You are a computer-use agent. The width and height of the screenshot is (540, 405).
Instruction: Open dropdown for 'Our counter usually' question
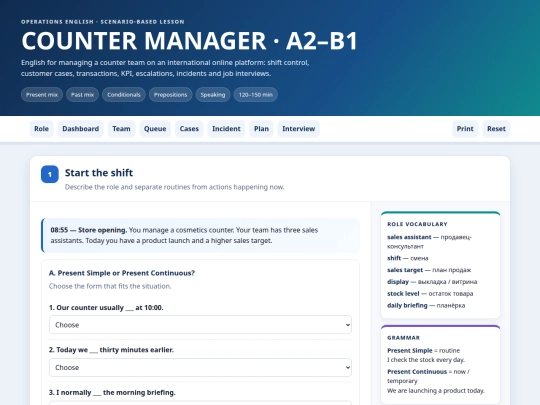[200, 325]
